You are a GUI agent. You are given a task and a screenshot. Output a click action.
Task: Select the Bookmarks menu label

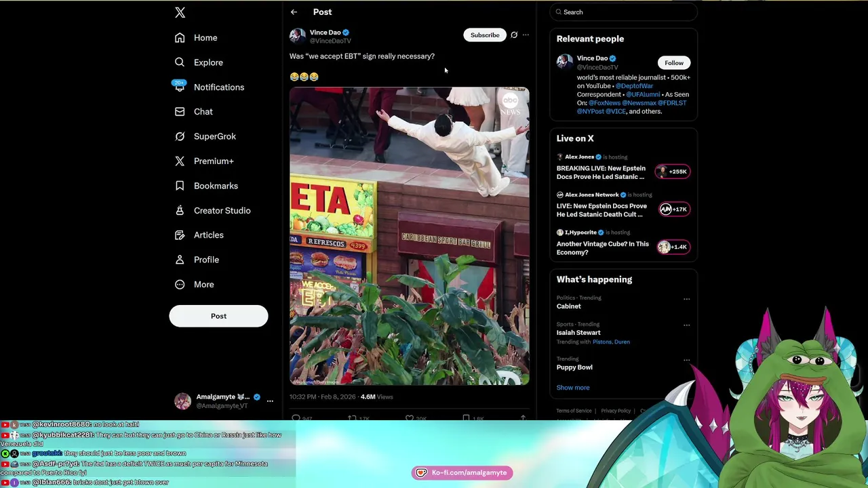click(216, 186)
